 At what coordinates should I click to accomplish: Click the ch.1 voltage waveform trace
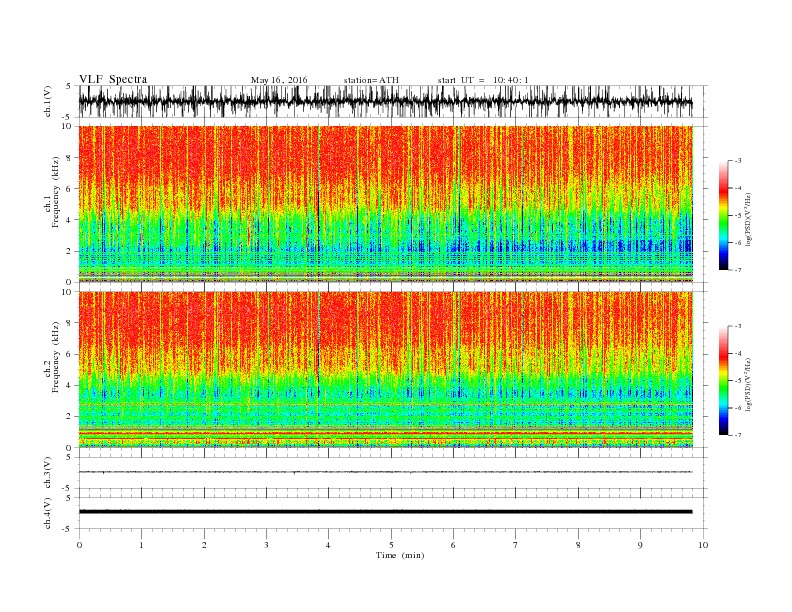tap(385, 101)
